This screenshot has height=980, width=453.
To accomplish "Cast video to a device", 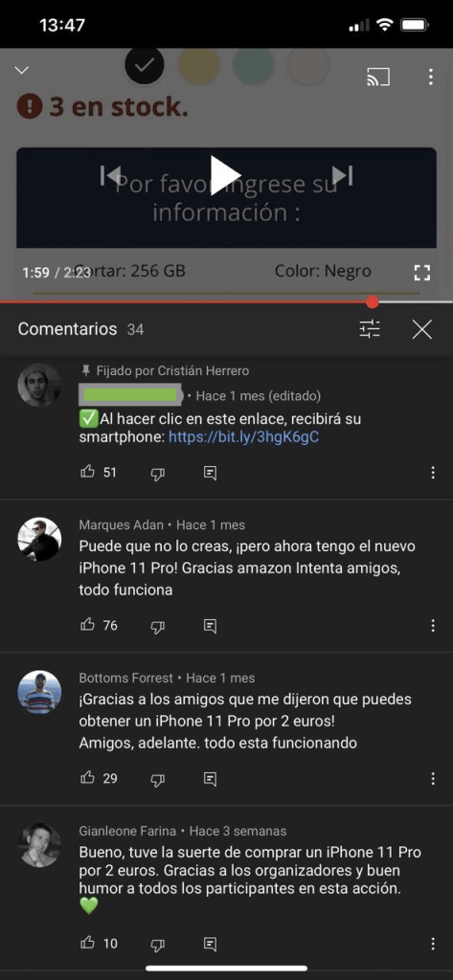I will 378,77.
